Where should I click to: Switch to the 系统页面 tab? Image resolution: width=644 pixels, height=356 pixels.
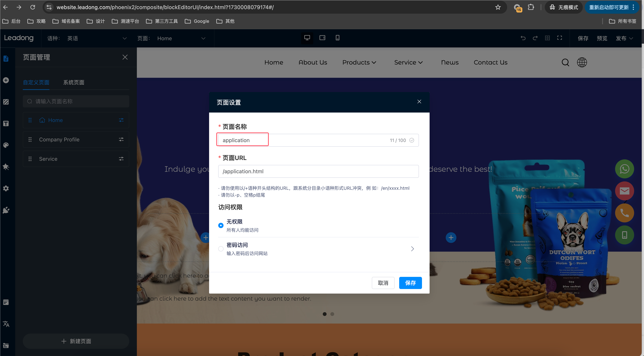(74, 82)
